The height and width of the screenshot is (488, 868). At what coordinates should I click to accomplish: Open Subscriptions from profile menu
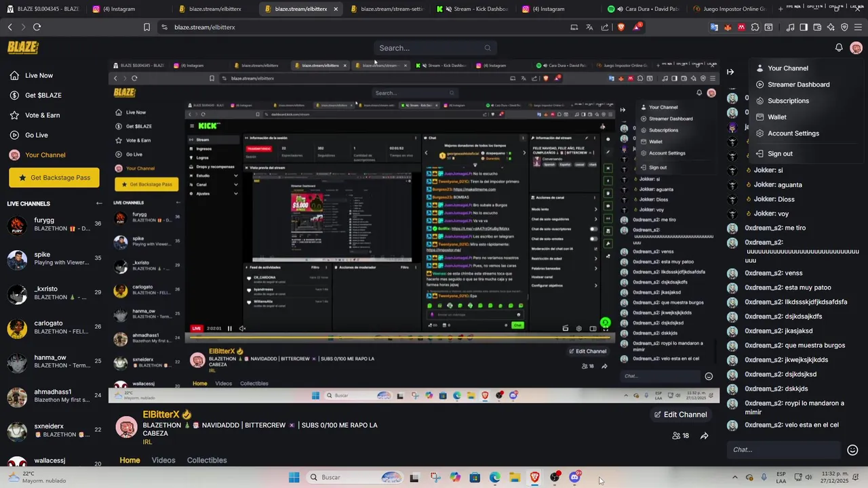788,101
